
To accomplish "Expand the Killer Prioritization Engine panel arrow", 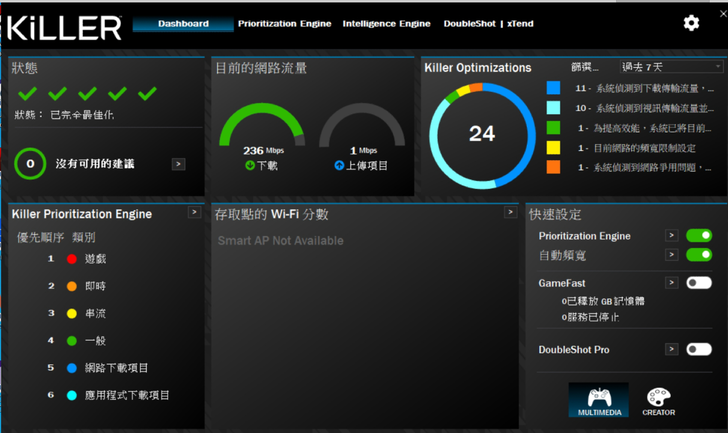I will pyautogui.click(x=195, y=212).
